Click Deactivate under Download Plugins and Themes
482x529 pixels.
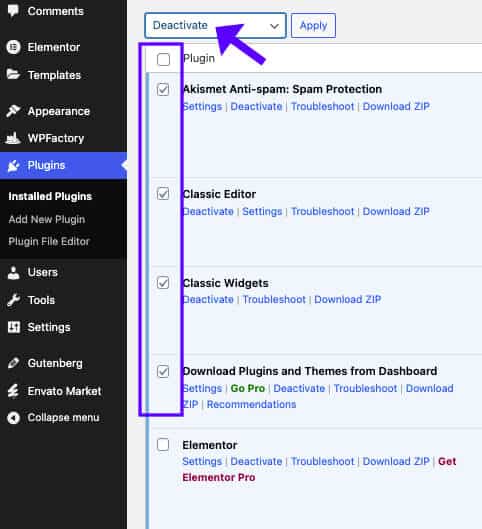(x=299, y=388)
